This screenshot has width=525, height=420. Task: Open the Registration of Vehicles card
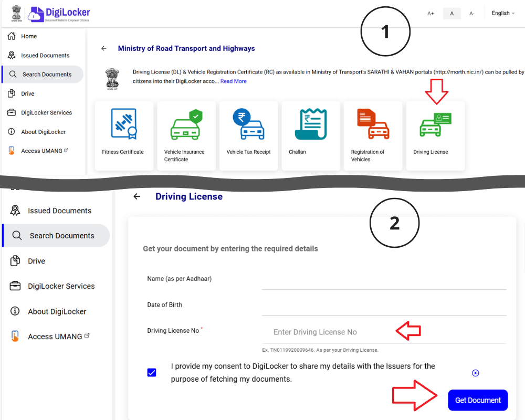tap(373, 135)
